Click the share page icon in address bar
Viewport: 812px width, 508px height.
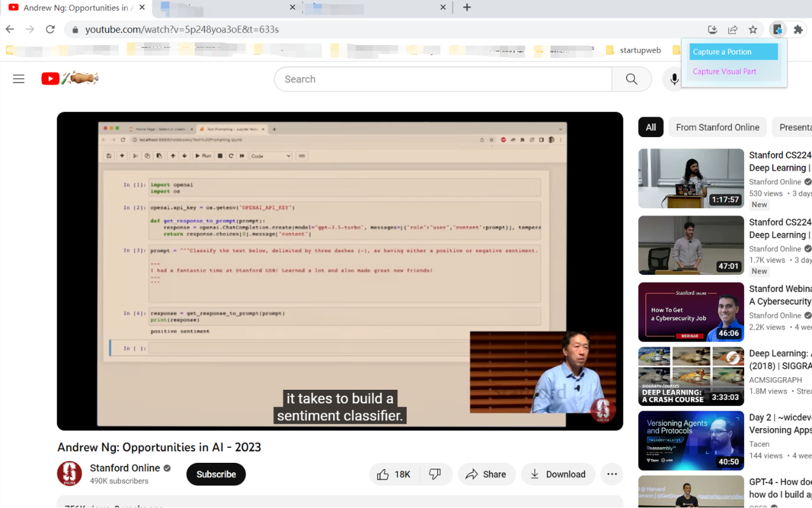pyautogui.click(x=733, y=29)
